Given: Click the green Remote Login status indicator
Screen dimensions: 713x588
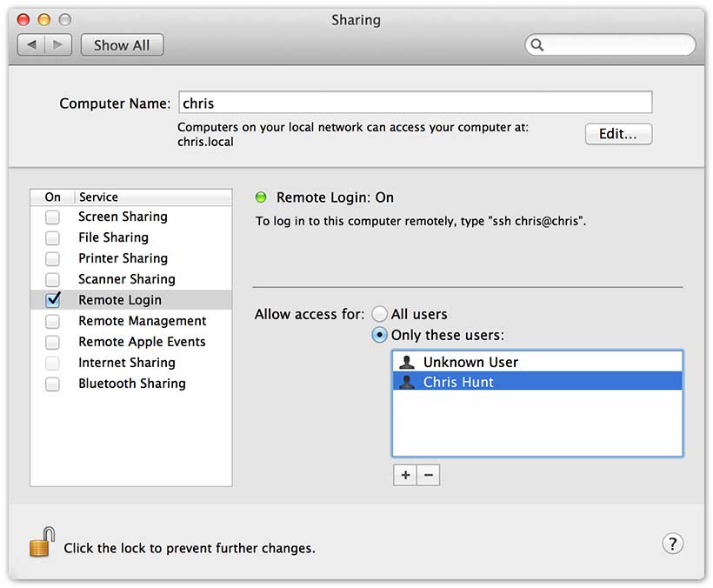Looking at the screenshot, I should click(261, 197).
